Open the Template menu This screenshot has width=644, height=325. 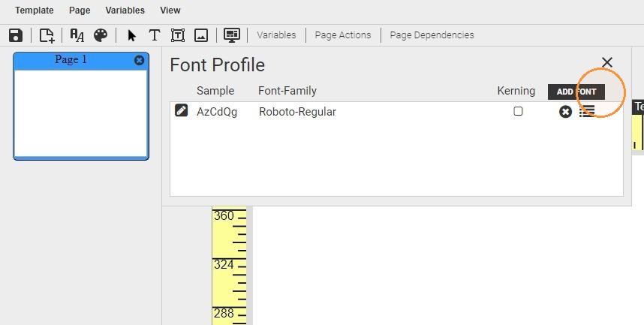tap(34, 11)
